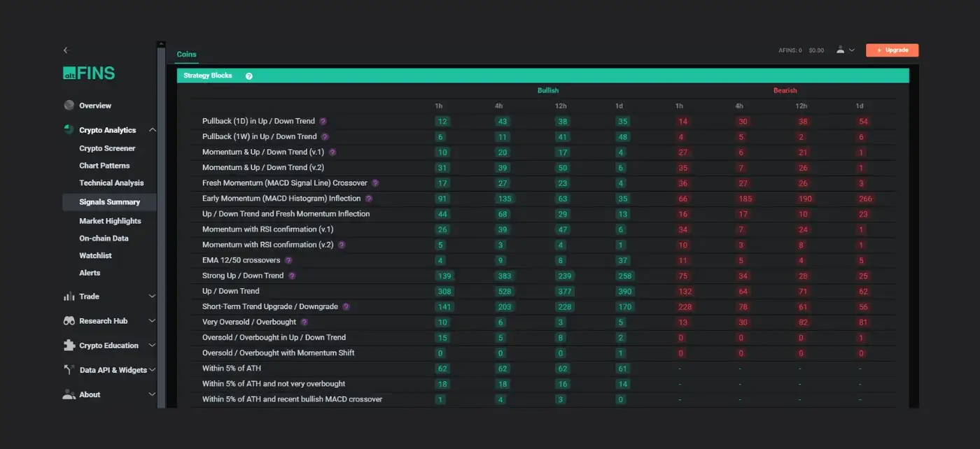
Task: Click the Crypto Education puzzle icon
Action: coord(69,345)
